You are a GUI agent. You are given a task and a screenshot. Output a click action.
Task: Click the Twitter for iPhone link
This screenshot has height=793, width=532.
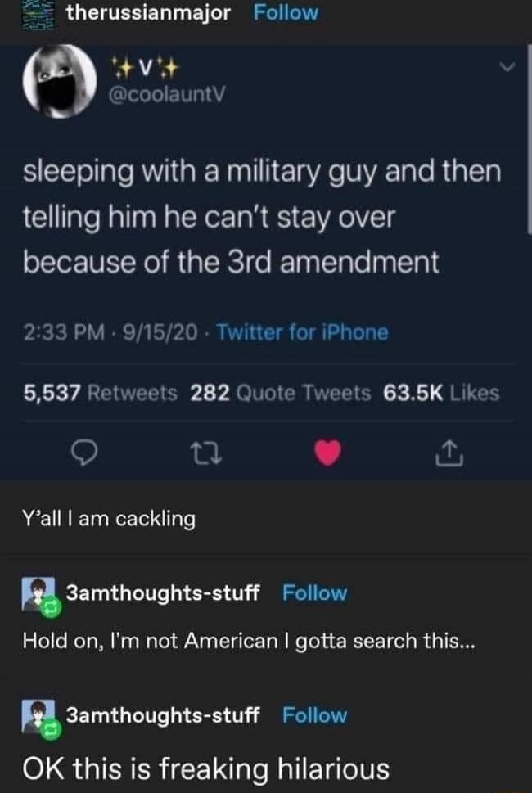pos(302,332)
